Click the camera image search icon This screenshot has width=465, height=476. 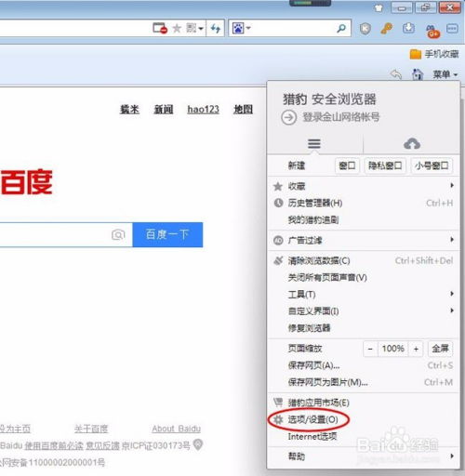(118, 234)
